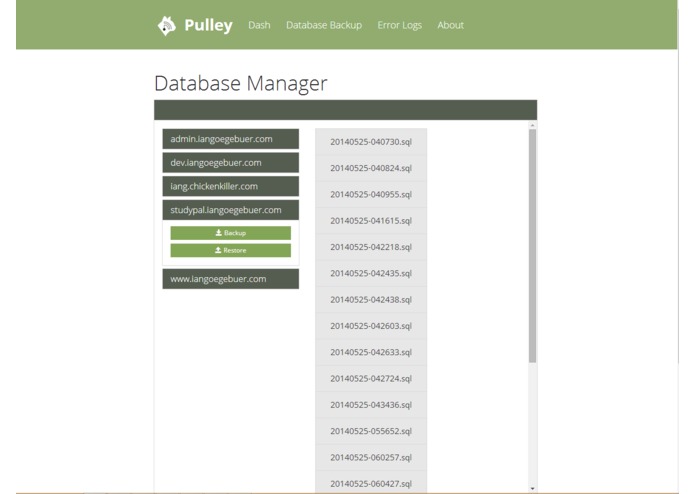Select backup 20140525-042603.sql
Viewport: 695px width, 494px height.
click(x=371, y=326)
